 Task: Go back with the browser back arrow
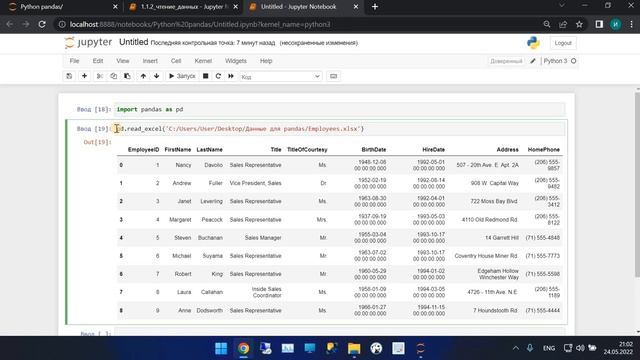(x=10, y=24)
